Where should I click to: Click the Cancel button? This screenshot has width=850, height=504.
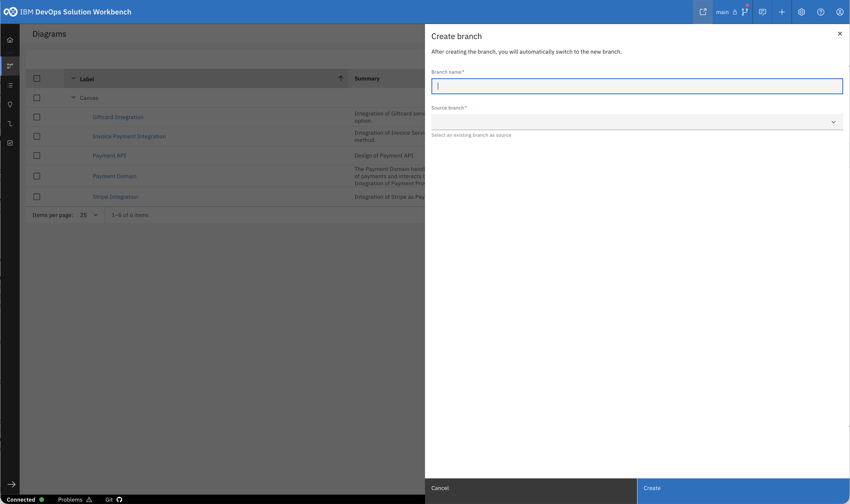531,491
